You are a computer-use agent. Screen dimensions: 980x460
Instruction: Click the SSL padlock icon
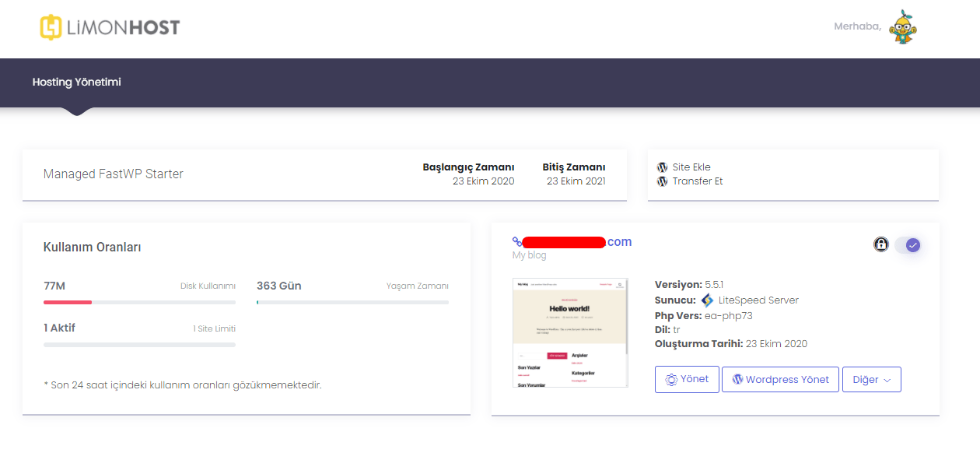tap(880, 244)
